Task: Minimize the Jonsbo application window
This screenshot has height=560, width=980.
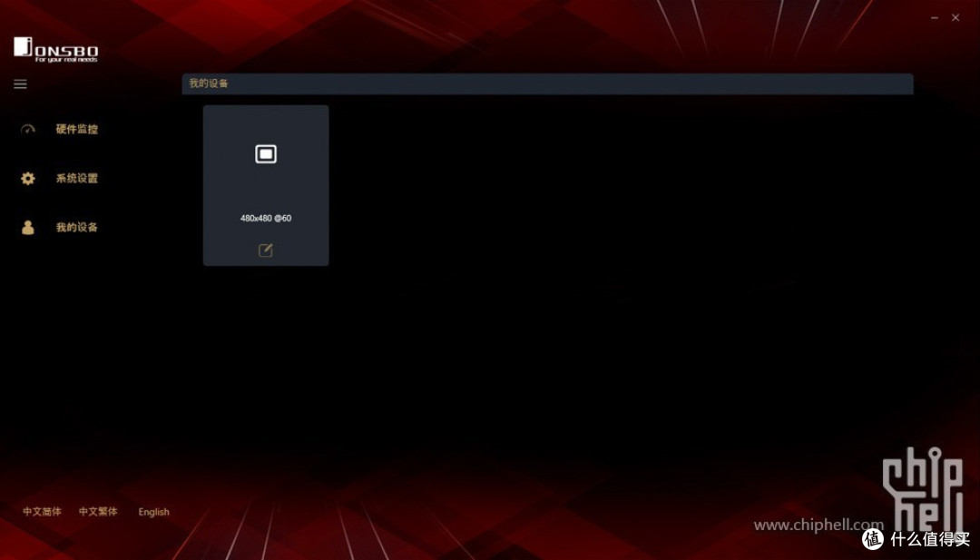Action: click(x=935, y=18)
